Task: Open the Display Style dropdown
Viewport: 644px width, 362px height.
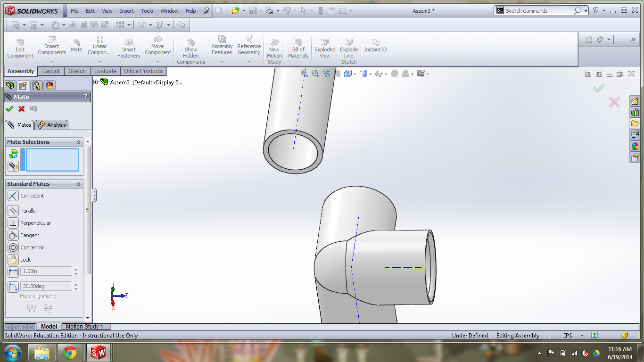Action: 371,74
